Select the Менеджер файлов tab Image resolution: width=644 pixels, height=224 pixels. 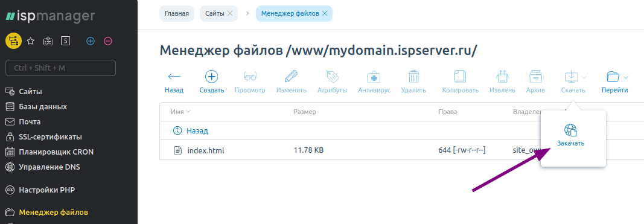click(290, 13)
